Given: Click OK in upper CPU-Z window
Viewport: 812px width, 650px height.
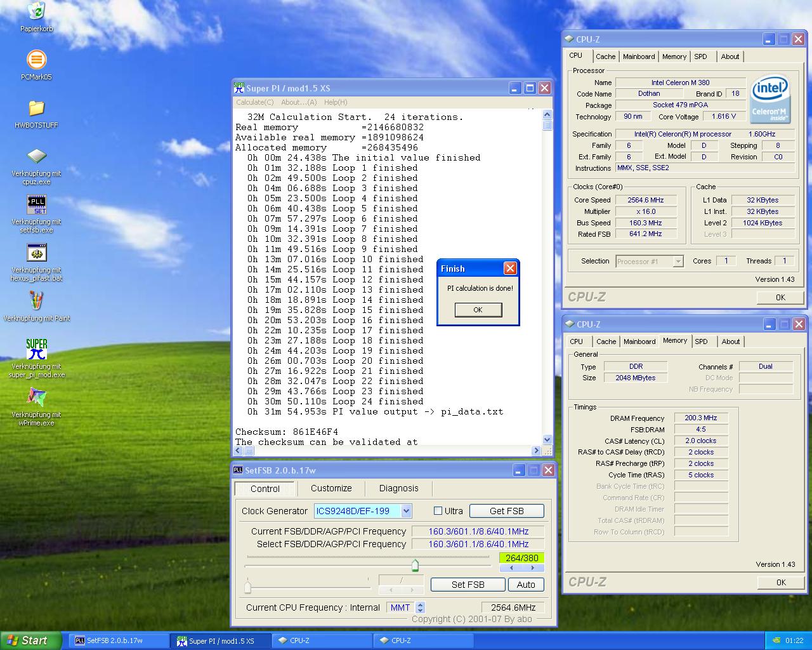Looking at the screenshot, I should pyautogui.click(x=780, y=297).
